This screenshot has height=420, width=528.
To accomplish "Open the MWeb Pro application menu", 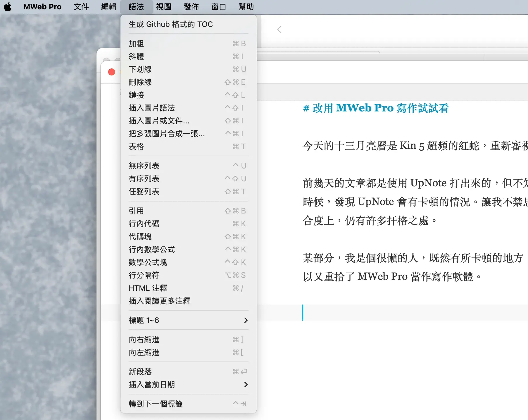I will tap(42, 7).
